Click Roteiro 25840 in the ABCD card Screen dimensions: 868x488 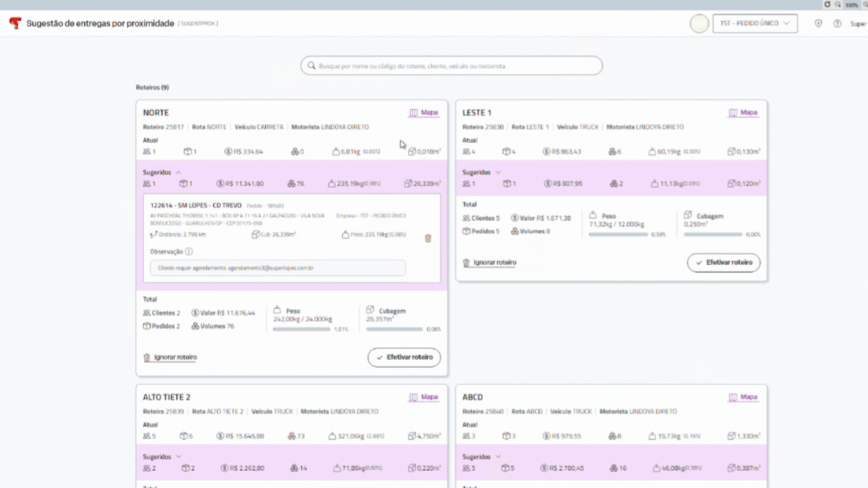click(x=483, y=411)
